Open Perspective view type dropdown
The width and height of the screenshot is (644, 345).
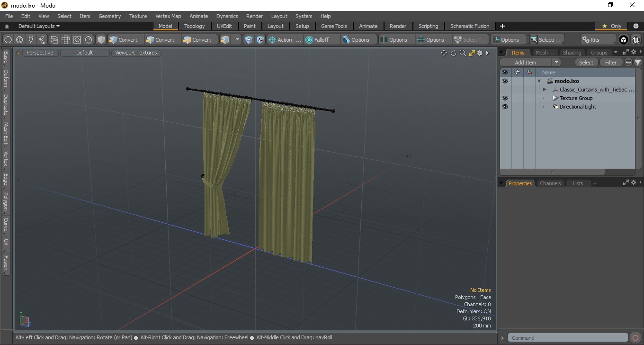pyautogui.click(x=40, y=53)
